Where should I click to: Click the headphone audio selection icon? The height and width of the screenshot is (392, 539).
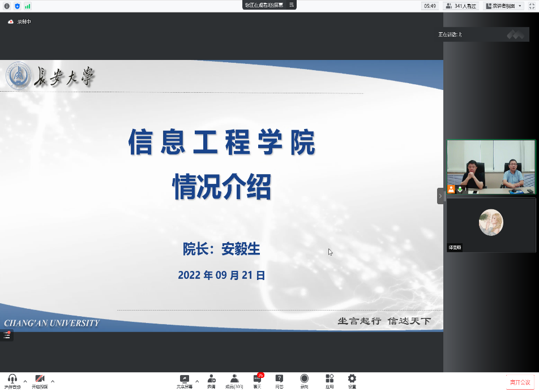[x=12, y=379]
